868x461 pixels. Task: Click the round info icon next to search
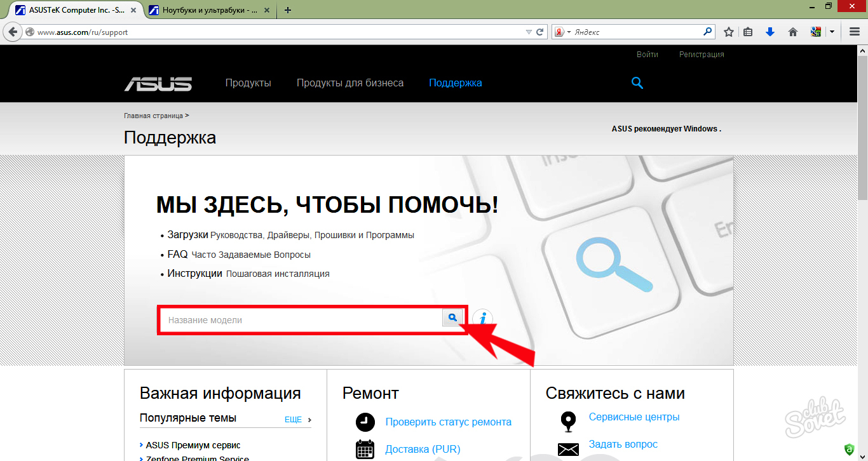482,318
